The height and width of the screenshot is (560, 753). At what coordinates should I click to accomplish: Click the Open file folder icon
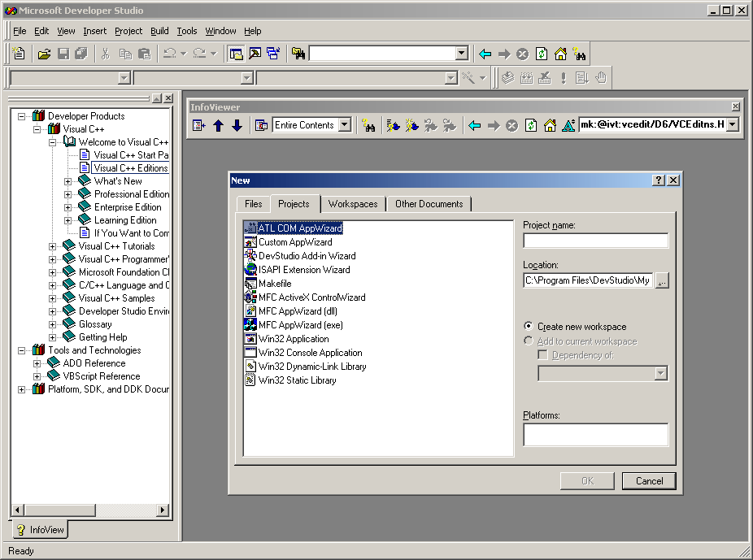(44, 54)
